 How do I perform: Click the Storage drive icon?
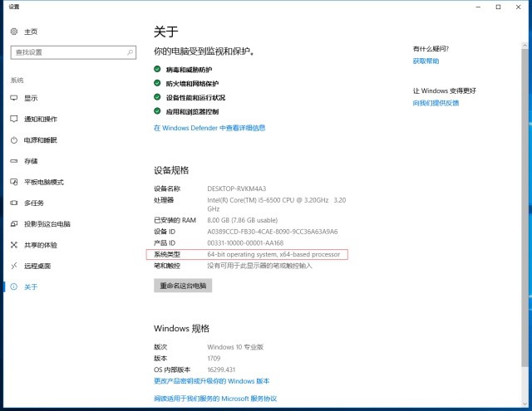click(x=14, y=161)
